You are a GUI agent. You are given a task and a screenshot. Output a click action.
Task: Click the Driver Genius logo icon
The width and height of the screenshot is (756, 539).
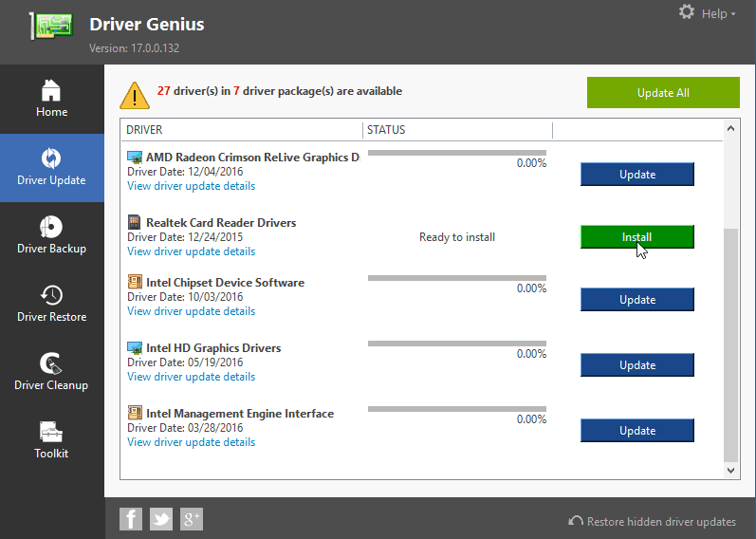click(x=51, y=26)
